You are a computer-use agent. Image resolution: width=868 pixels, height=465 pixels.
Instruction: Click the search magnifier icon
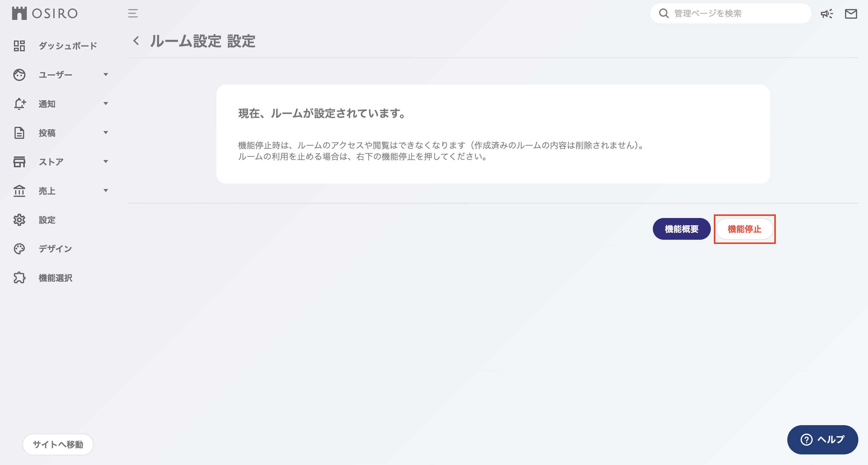pyautogui.click(x=663, y=13)
